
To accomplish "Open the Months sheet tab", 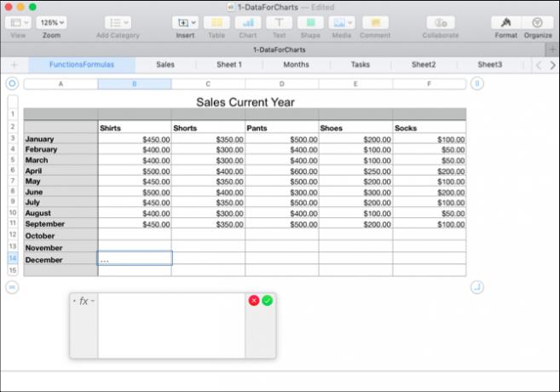I will (x=296, y=65).
